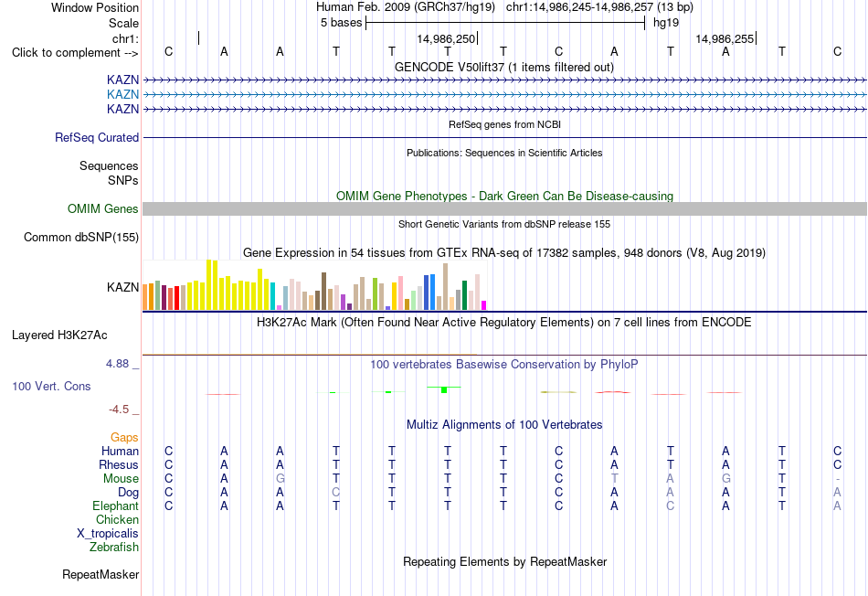
Task: Open the Common dbSNP(155) track label
Action: (81, 237)
